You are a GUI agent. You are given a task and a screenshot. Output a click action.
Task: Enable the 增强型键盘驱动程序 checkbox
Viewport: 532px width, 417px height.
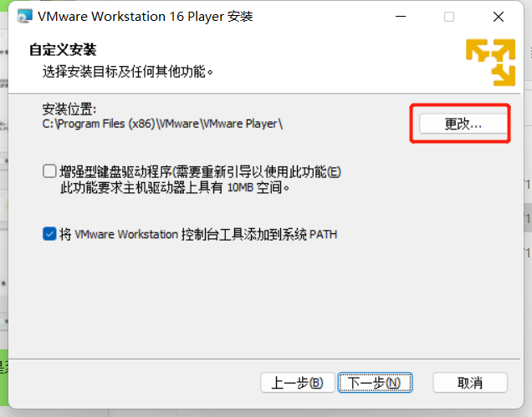click(49, 171)
